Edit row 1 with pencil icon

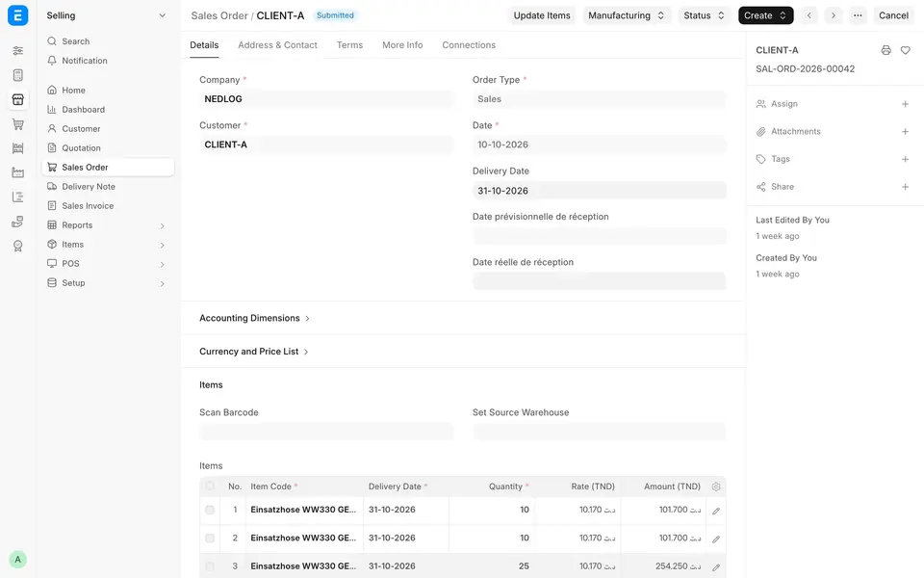(x=716, y=511)
